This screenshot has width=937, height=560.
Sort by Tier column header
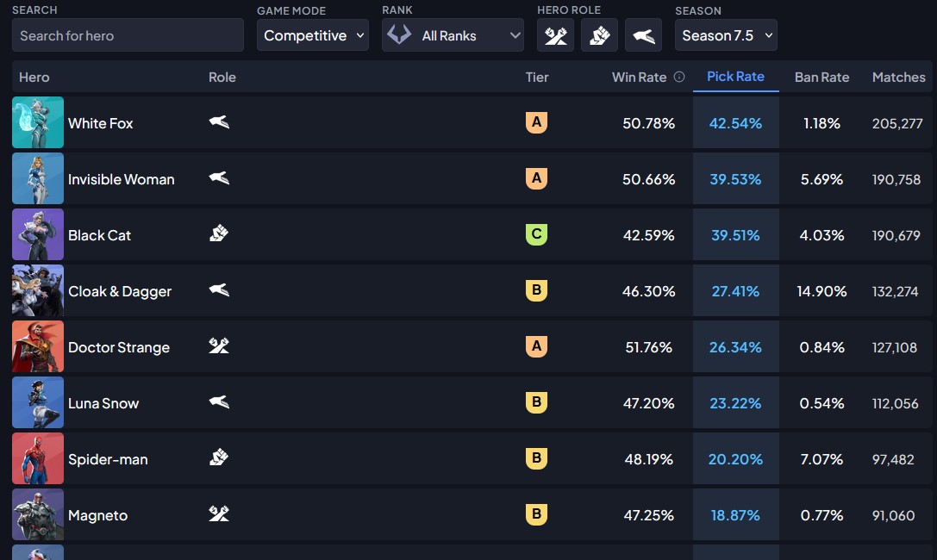537,77
